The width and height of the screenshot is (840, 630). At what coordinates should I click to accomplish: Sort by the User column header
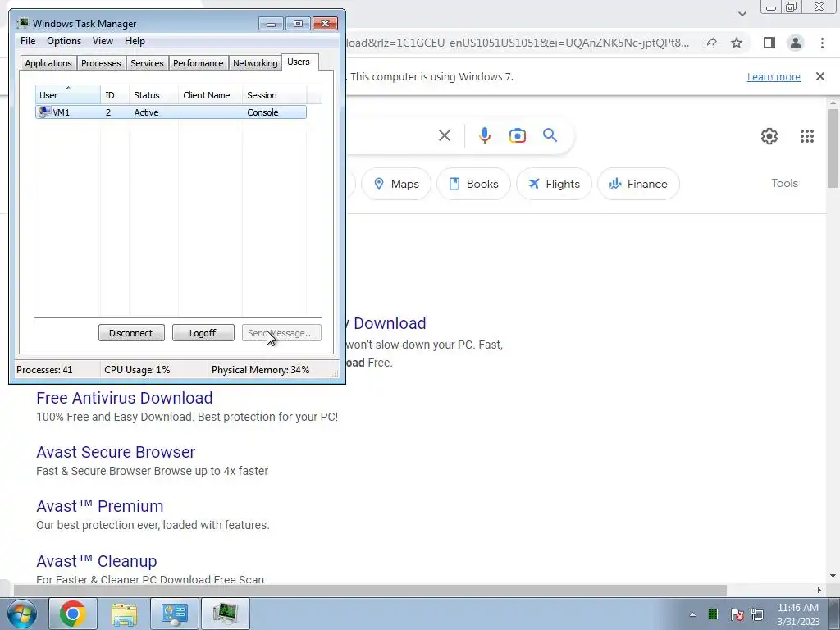point(67,95)
